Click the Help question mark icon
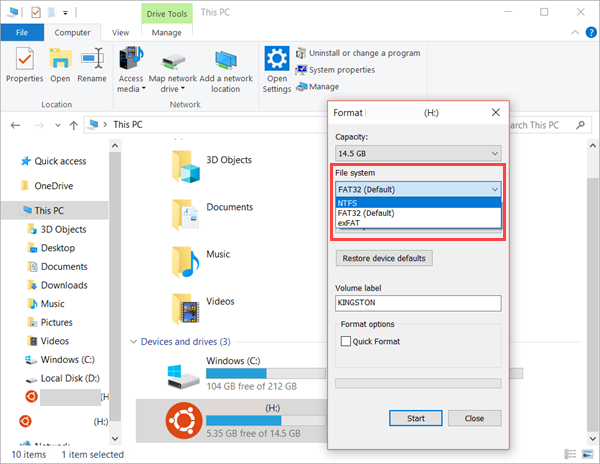Screen dimensions: 600x464 pyautogui.click(x=591, y=33)
